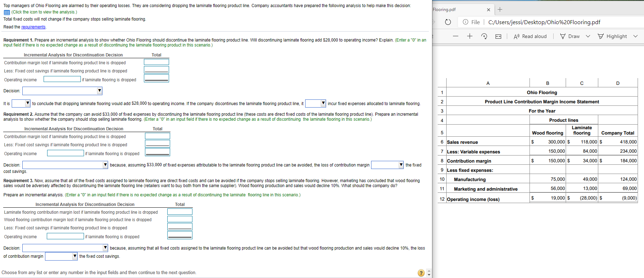The height and width of the screenshot is (278, 644).
Task: Click Requirement 1 operating income total field
Action: (156, 78)
